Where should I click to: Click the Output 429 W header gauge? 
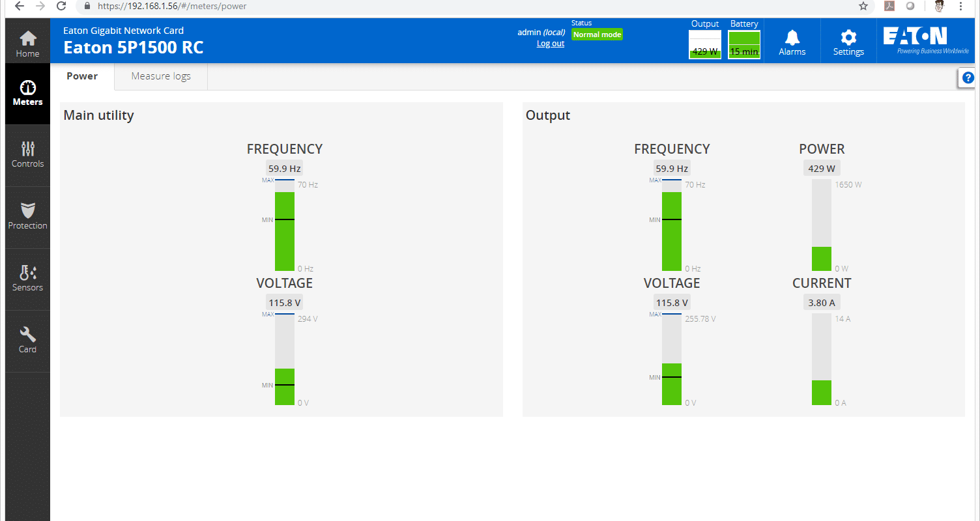(705, 44)
